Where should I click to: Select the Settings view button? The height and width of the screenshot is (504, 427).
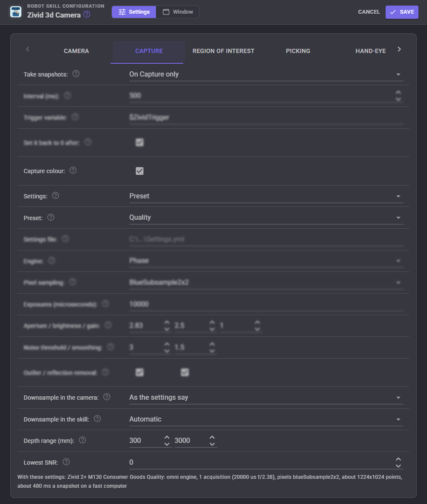(x=134, y=12)
